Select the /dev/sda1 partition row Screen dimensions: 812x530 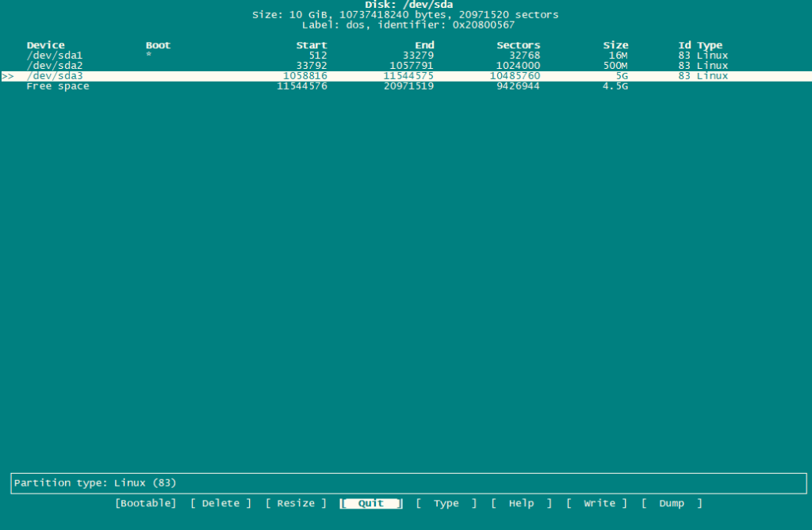coord(55,55)
